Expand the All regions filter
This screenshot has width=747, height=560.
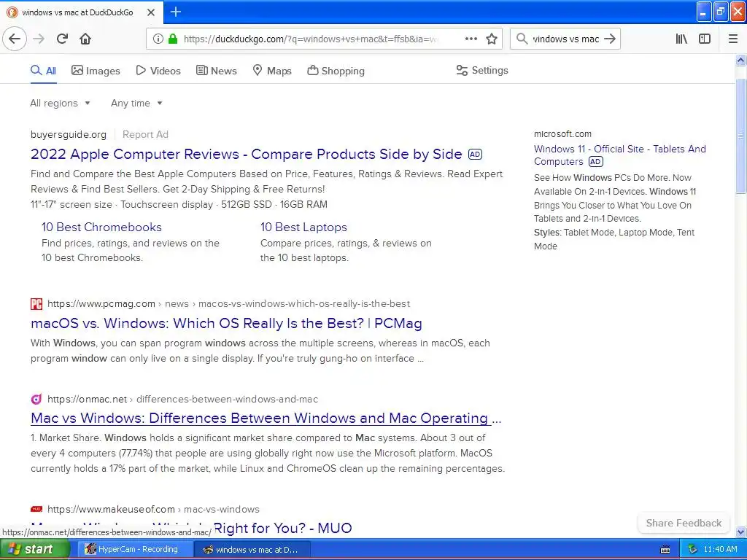(60, 104)
